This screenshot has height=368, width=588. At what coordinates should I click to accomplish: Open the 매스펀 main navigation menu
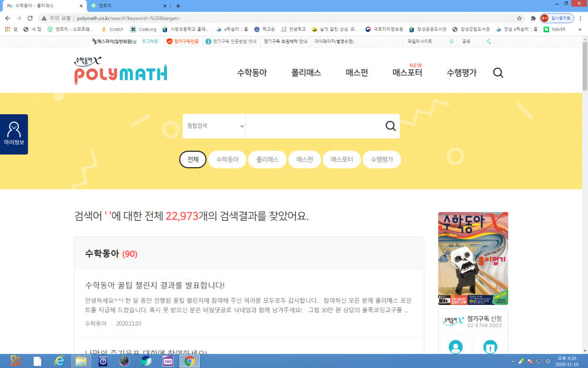click(357, 72)
